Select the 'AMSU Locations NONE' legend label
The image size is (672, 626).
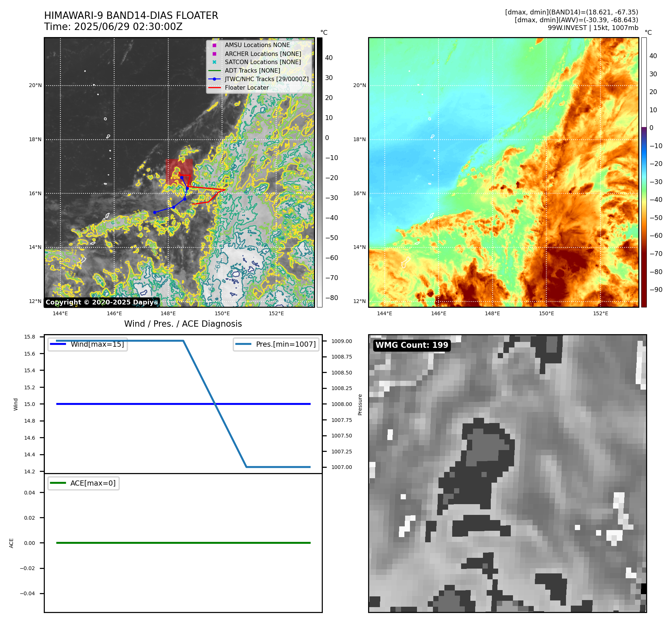257,45
